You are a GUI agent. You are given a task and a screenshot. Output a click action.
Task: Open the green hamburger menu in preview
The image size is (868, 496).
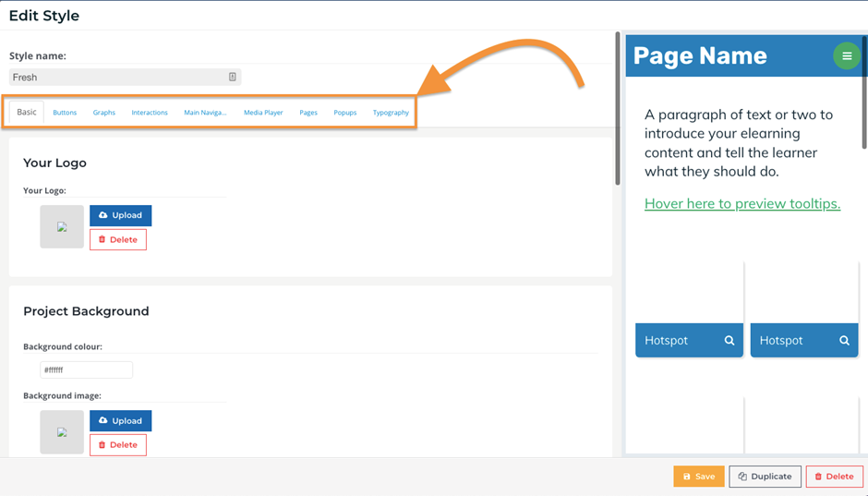pyautogui.click(x=847, y=56)
